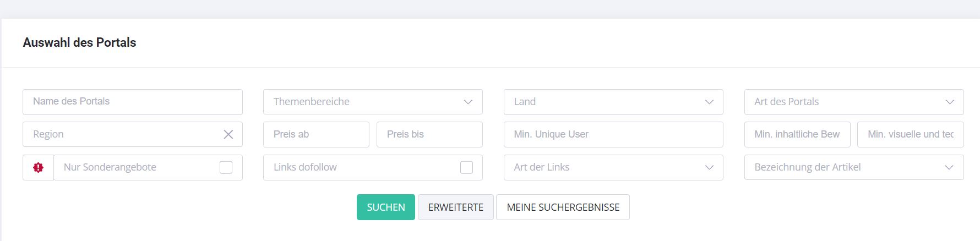Click the Min. inhaltliche Bew field
Image resolution: width=980 pixels, height=241 pixels.
click(x=797, y=134)
